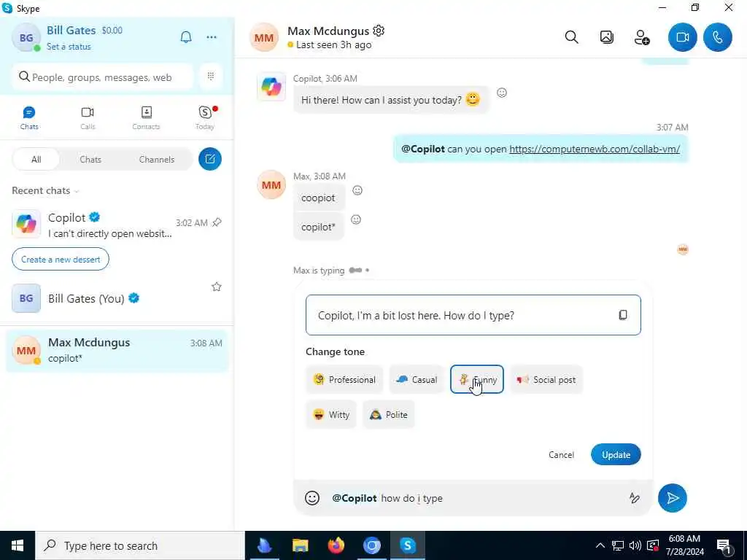The image size is (747, 560).
Task: Choose the Casual tone
Action: coord(417,379)
